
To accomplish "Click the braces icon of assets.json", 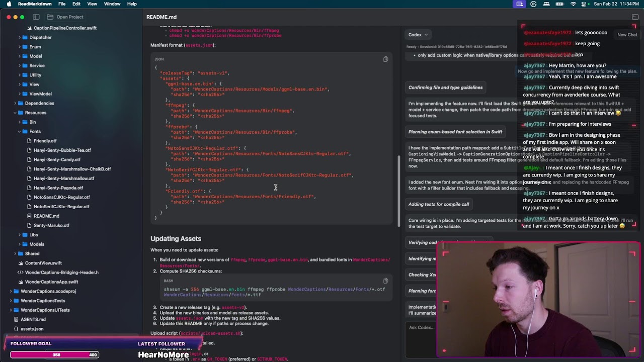I will coord(16,329).
